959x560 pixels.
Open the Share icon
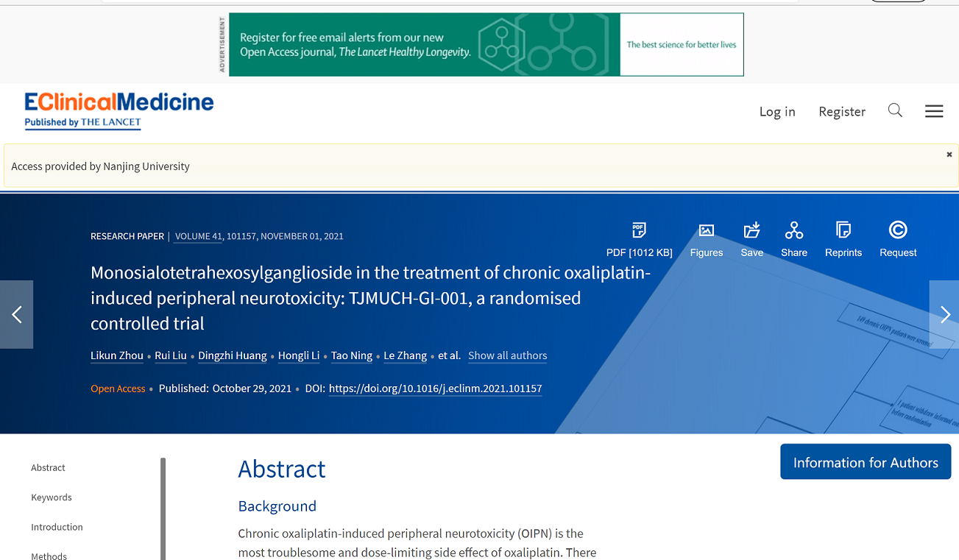point(794,239)
